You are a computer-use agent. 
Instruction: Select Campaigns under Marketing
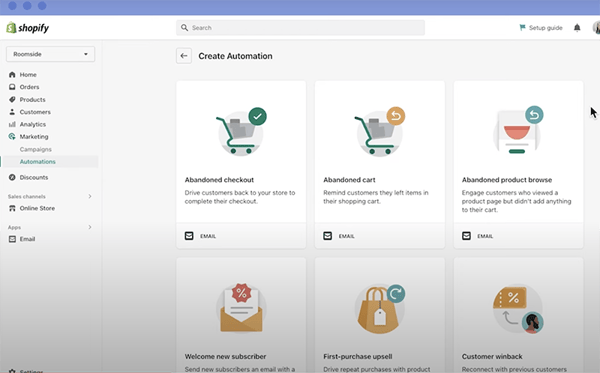(36, 149)
